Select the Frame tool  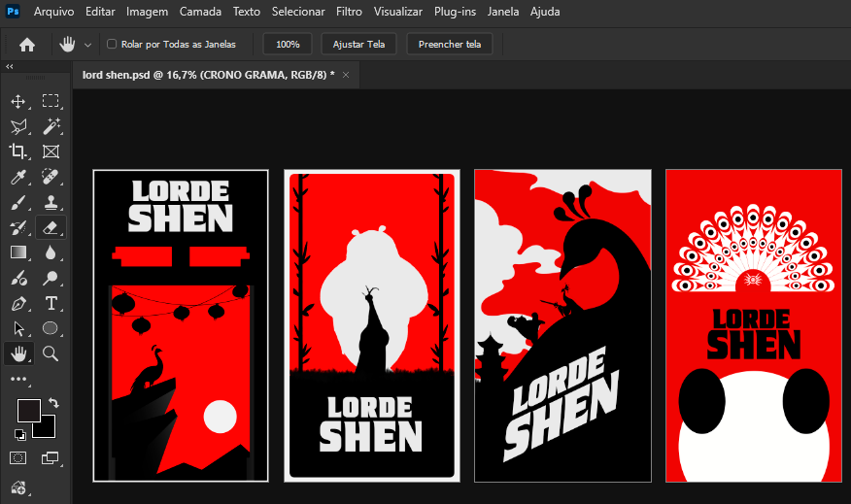coord(51,151)
